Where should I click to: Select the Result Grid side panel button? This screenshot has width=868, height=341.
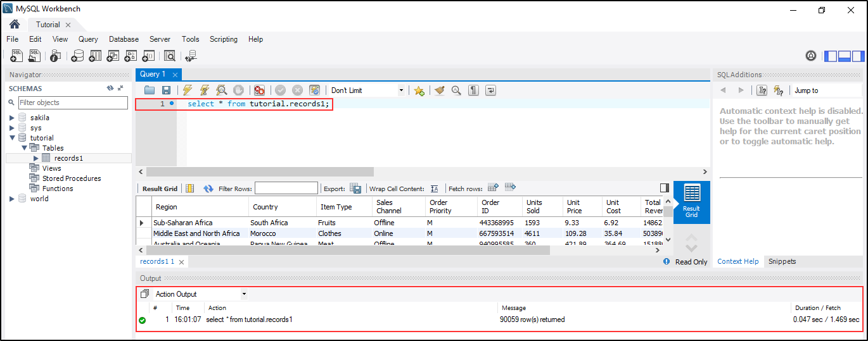(x=692, y=202)
